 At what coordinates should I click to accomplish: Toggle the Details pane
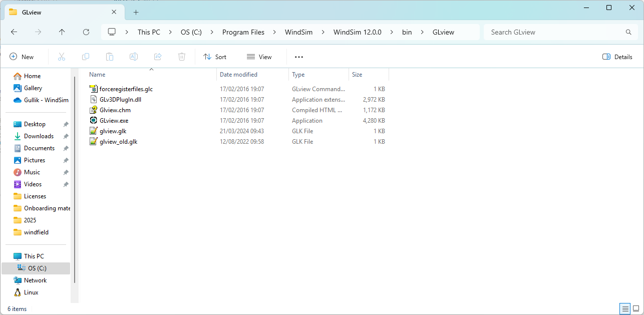pyautogui.click(x=617, y=57)
